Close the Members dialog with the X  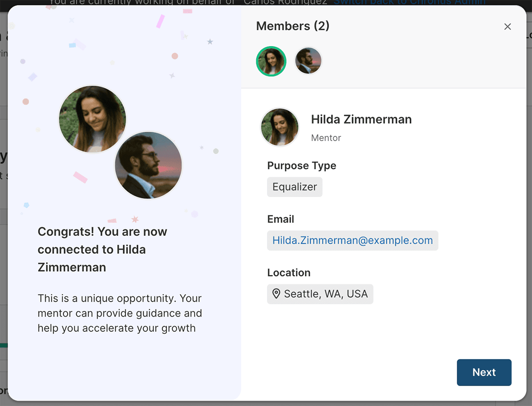point(508,27)
